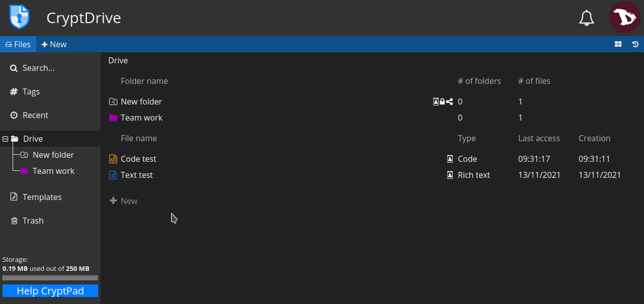Click the Search field in sidebar
Screen dimensions: 644x304
coord(38,68)
